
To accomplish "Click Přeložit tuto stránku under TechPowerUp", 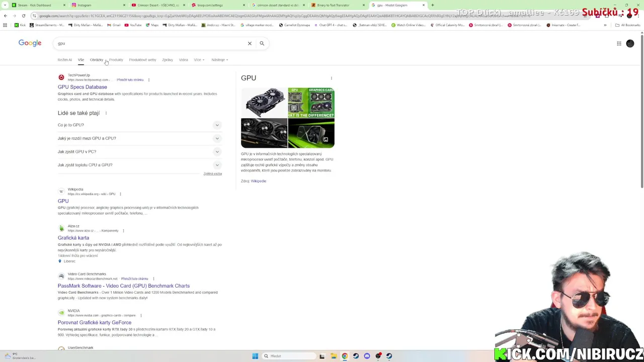I will (130, 80).
